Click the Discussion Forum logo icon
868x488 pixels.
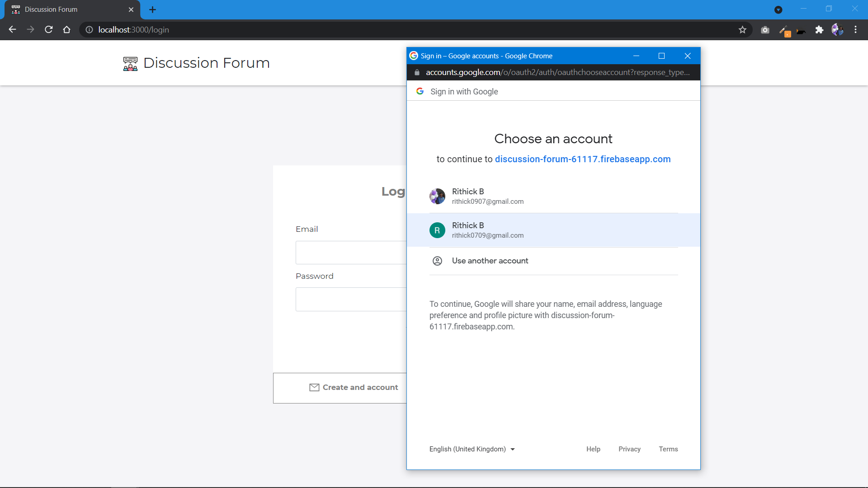click(x=130, y=64)
